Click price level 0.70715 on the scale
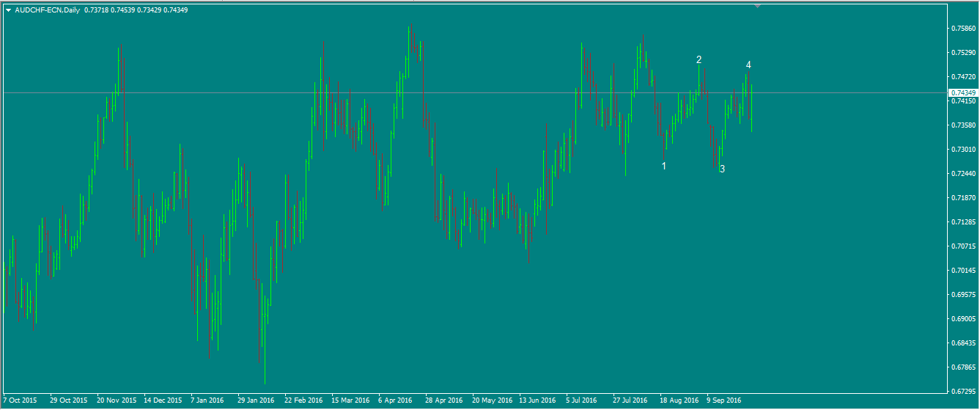The image size is (980, 410). point(962,246)
